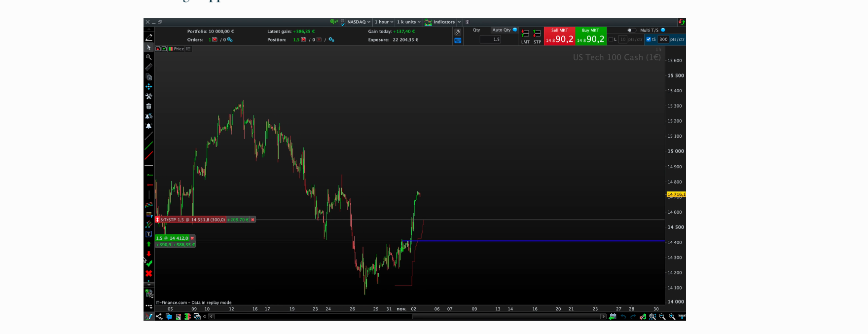Select the red trend line tool
The width and height of the screenshot is (868, 334).
[x=148, y=155]
